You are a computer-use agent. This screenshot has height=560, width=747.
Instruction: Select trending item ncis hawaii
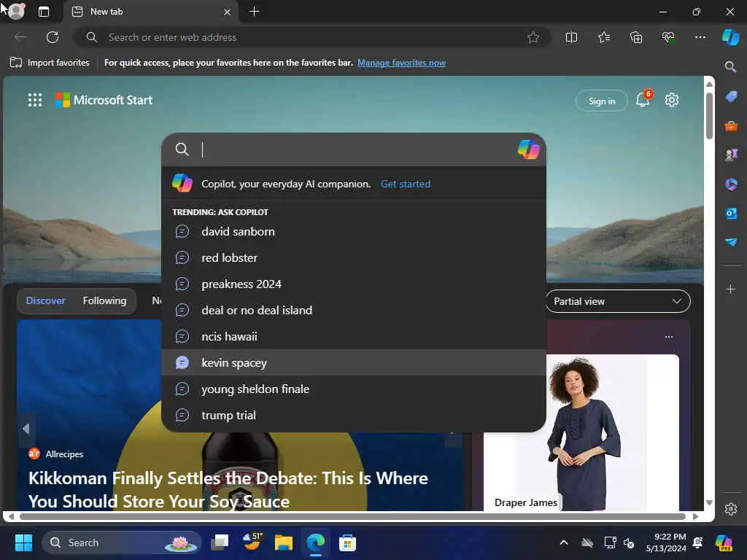point(354,336)
